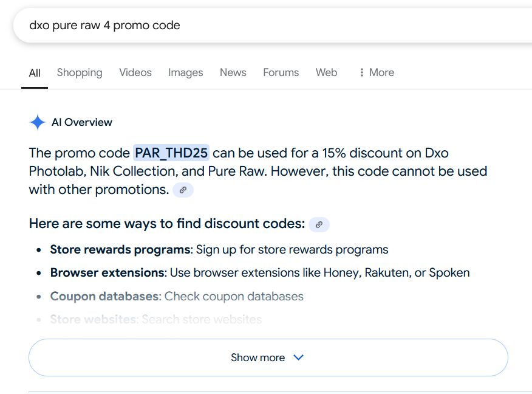This screenshot has width=532, height=394.
Task: Switch to the Shopping tab
Action: click(80, 72)
